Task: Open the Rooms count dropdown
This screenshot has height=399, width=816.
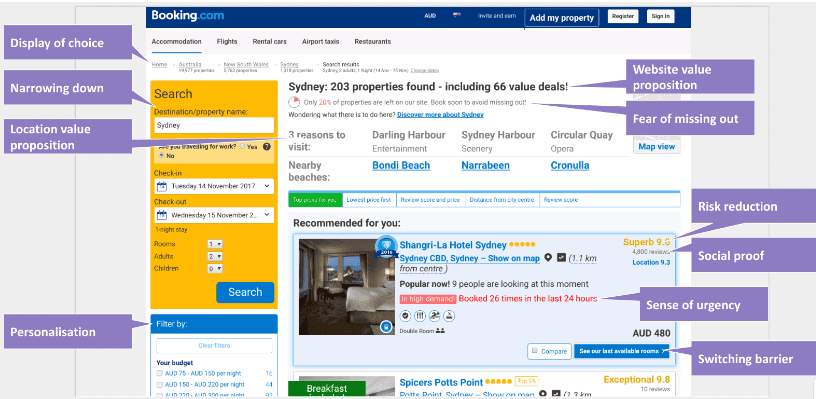Action: pyautogui.click(x=215, y=244)
